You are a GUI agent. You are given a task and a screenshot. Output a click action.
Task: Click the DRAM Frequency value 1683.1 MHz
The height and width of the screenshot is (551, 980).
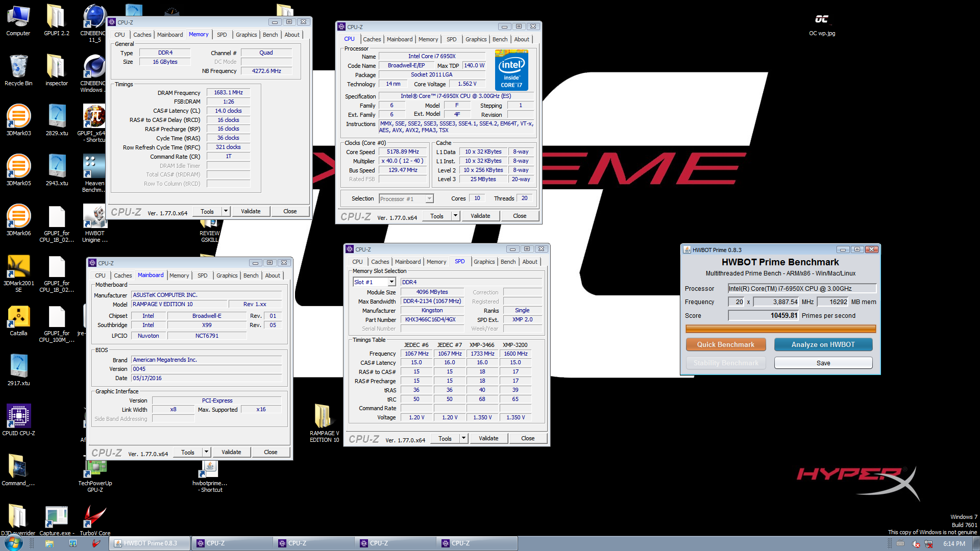pos(228,92)
